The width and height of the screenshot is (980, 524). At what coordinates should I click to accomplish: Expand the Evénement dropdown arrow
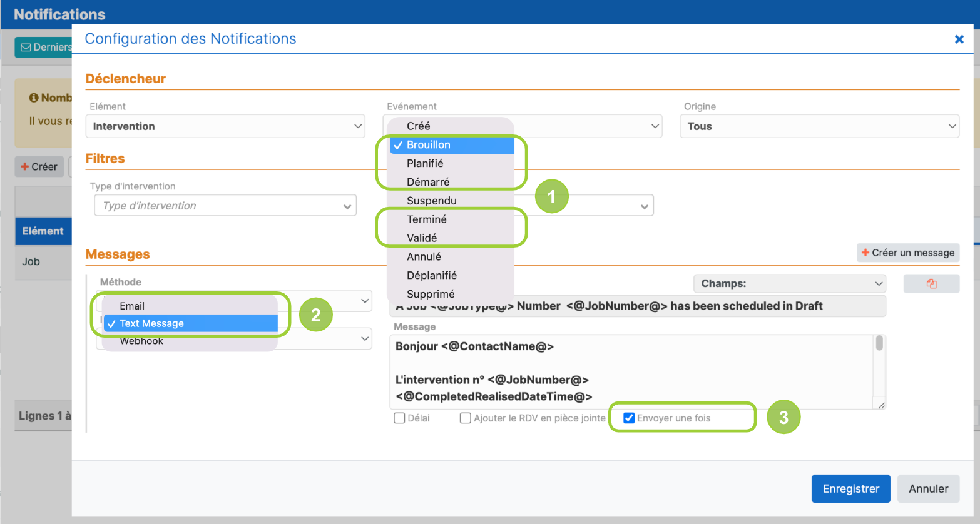click(655, 126)
